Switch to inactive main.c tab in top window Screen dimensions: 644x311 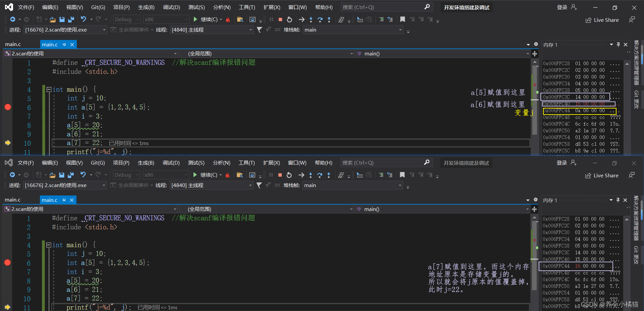pyautogui.click(x=13, y=44)
